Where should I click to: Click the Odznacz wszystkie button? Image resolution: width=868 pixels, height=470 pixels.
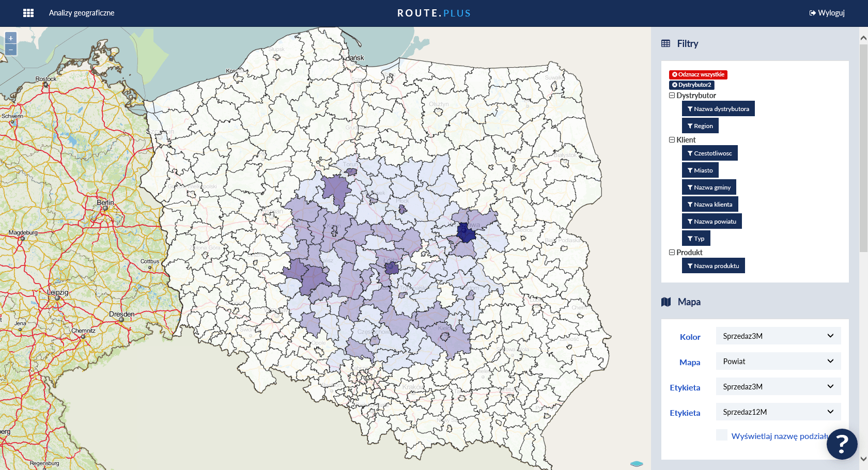point(698,74)
